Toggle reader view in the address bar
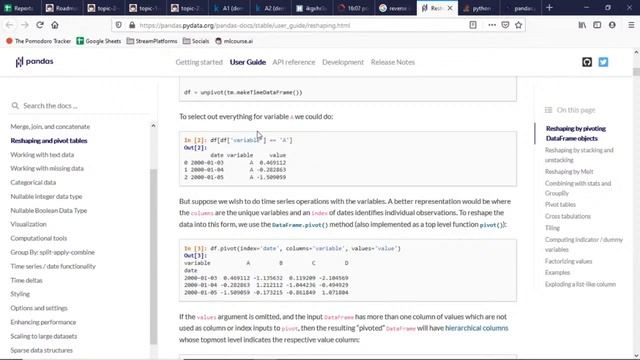The image size is (640, 360). (x=473, y=25)
